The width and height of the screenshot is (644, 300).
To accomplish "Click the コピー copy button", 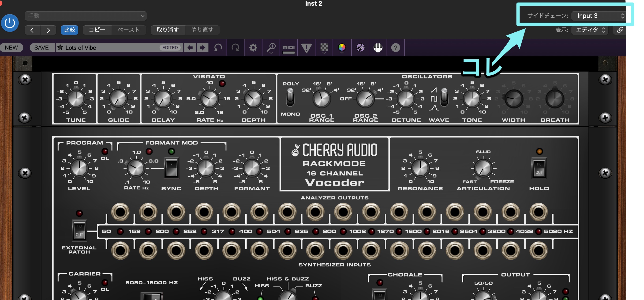I will pos(97,30).
